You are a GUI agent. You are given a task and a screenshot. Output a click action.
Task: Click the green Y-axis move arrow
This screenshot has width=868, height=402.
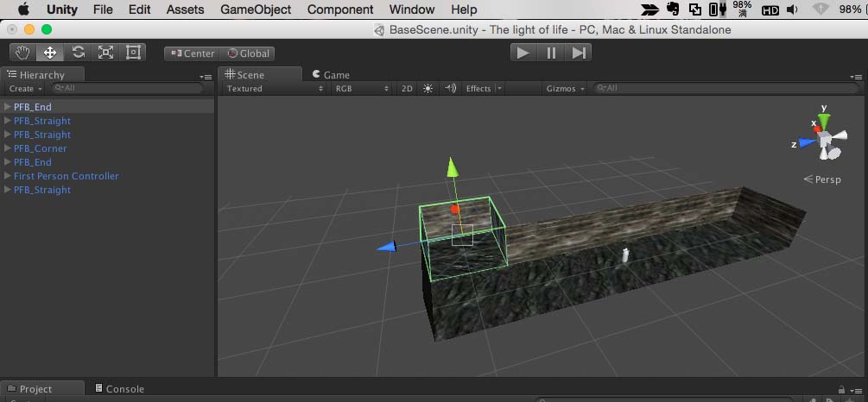[x=453, y=167]
